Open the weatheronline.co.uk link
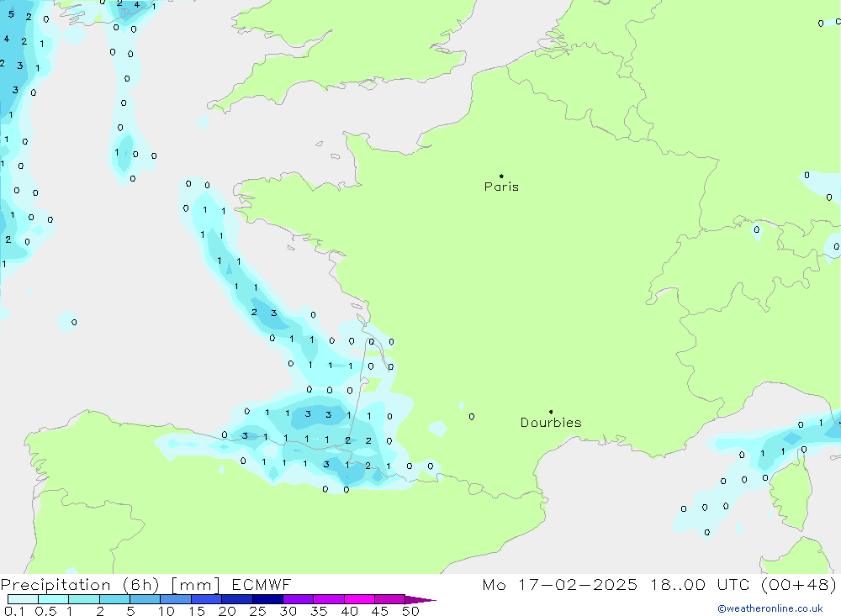 770,608
